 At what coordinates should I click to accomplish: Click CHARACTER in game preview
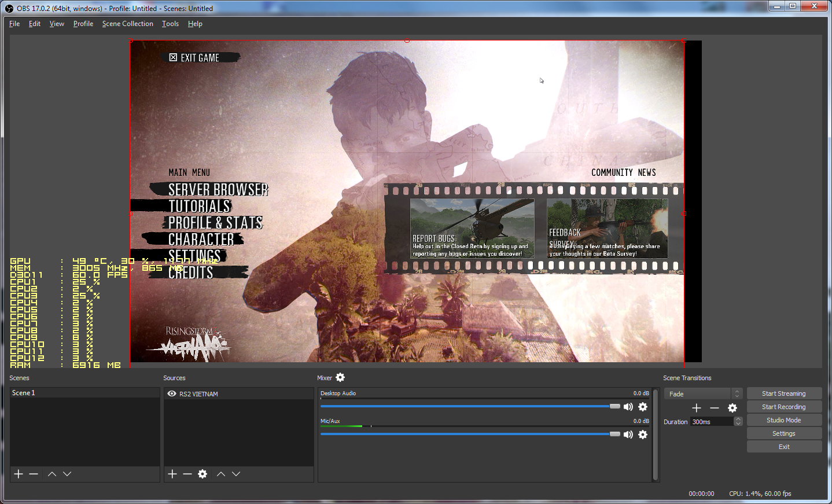tap(201, 240)
